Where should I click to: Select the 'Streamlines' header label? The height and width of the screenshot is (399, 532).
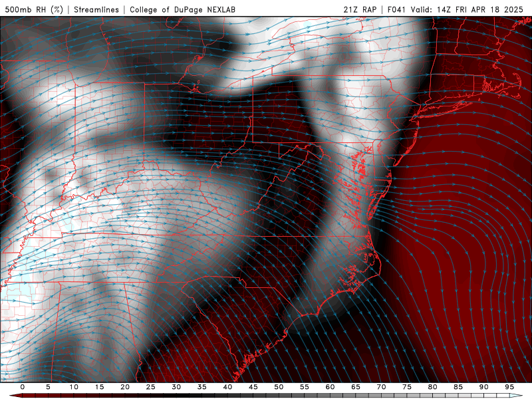[96, 9]
